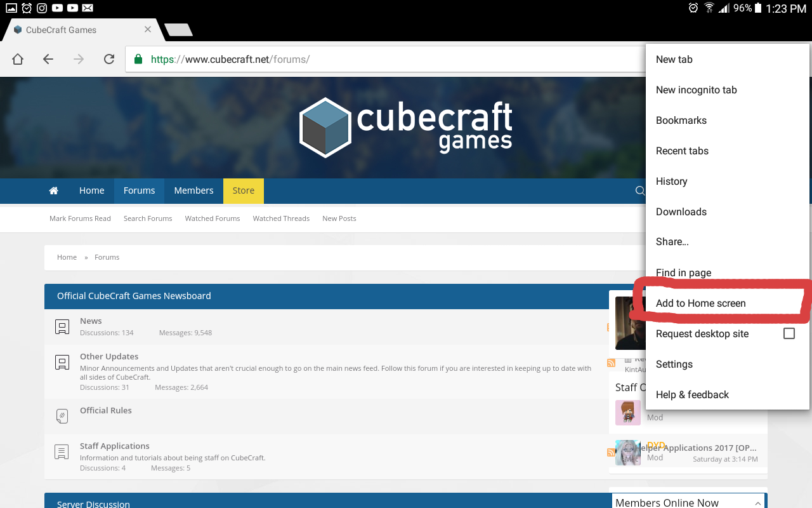The width and height of the screenshot is (812, 508).
Task: Tap the forward navigation arrow
Action: coord(79,59)
